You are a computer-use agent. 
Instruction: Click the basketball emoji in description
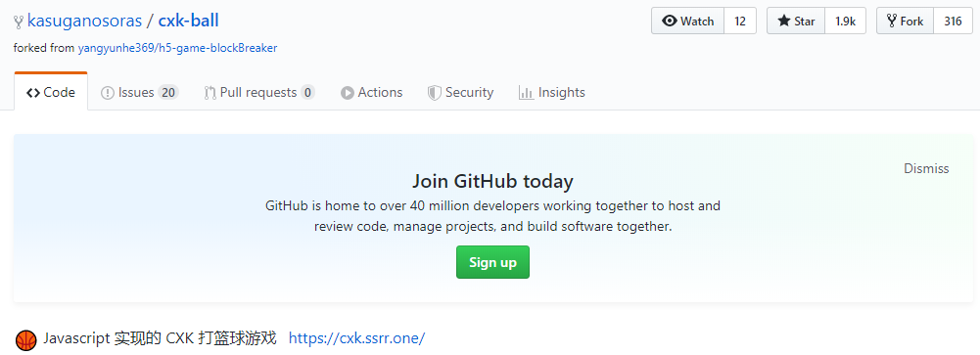click(26, 339)
